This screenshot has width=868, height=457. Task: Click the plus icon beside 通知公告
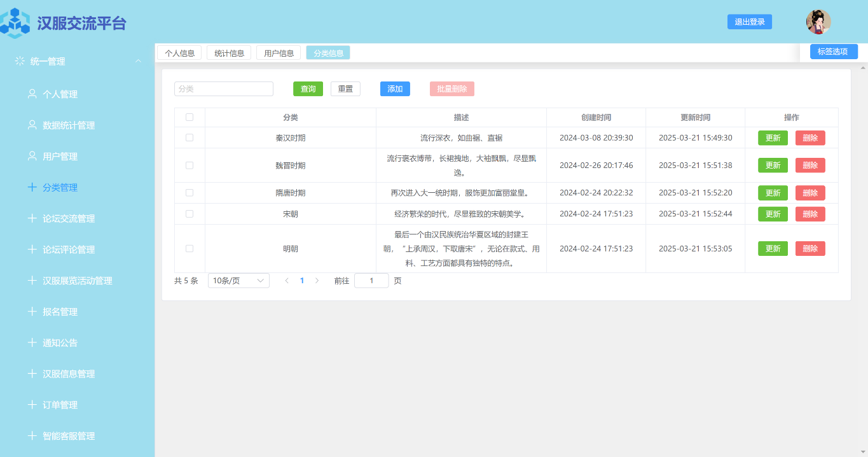[x=32, y=343]
